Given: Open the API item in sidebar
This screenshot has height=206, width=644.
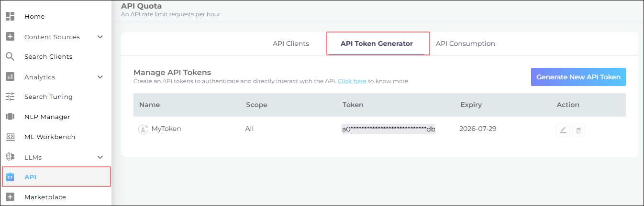Looking at the screenshot, I should 31,177.
